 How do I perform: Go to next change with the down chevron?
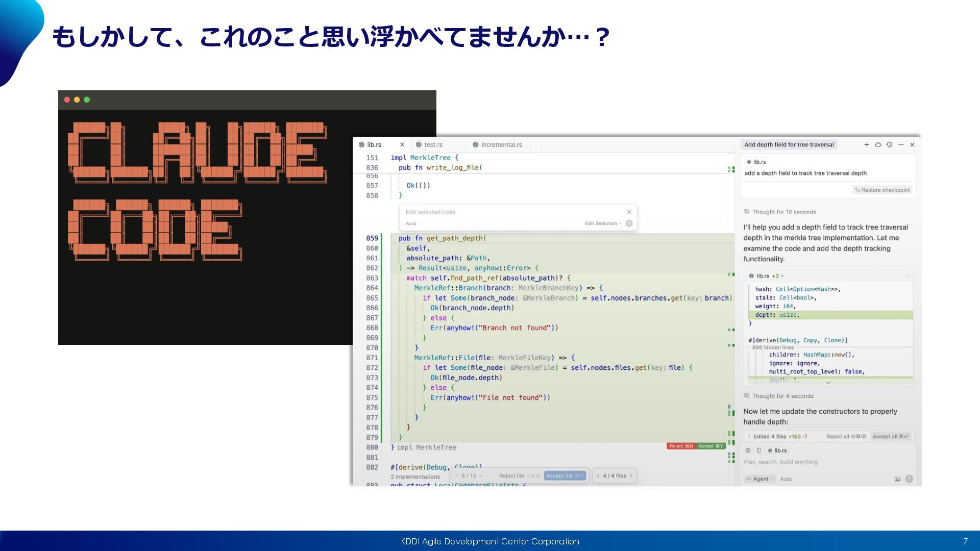coord(481,476)
